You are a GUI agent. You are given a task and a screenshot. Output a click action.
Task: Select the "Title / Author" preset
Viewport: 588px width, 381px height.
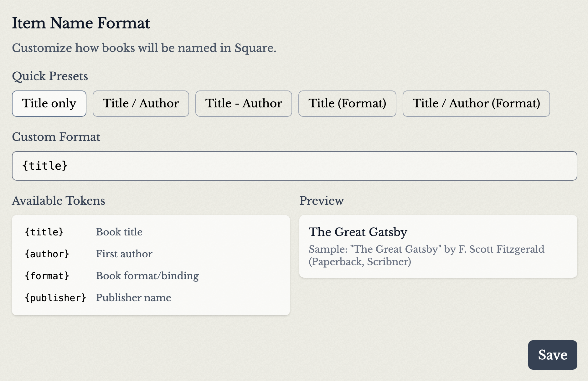pyautogui.click(x=141, y=103)
